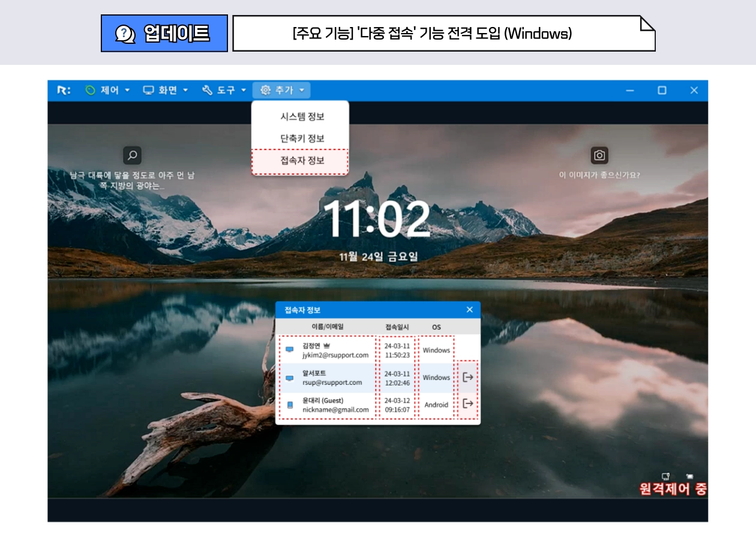Minimize the remote control window
756x535 pixels.
[630, 90]
